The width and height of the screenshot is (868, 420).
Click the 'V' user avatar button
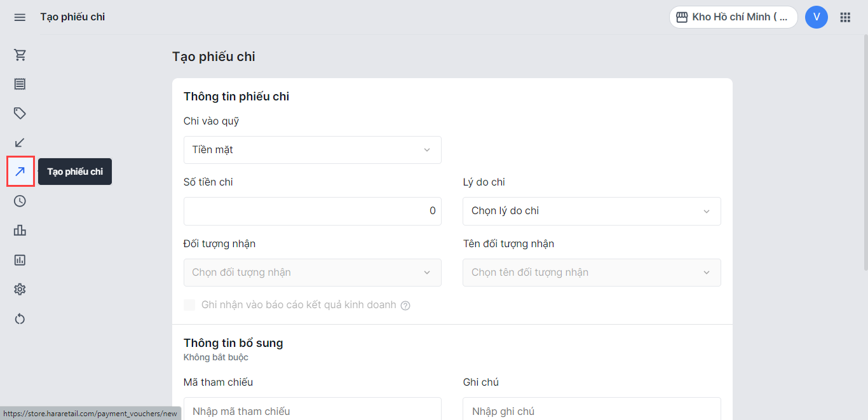coord(816,17)
